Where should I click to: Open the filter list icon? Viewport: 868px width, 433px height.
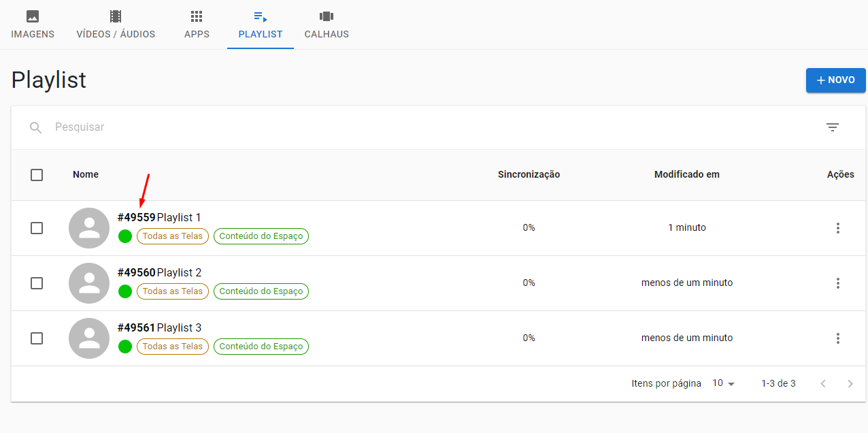(x=833, y=127)
